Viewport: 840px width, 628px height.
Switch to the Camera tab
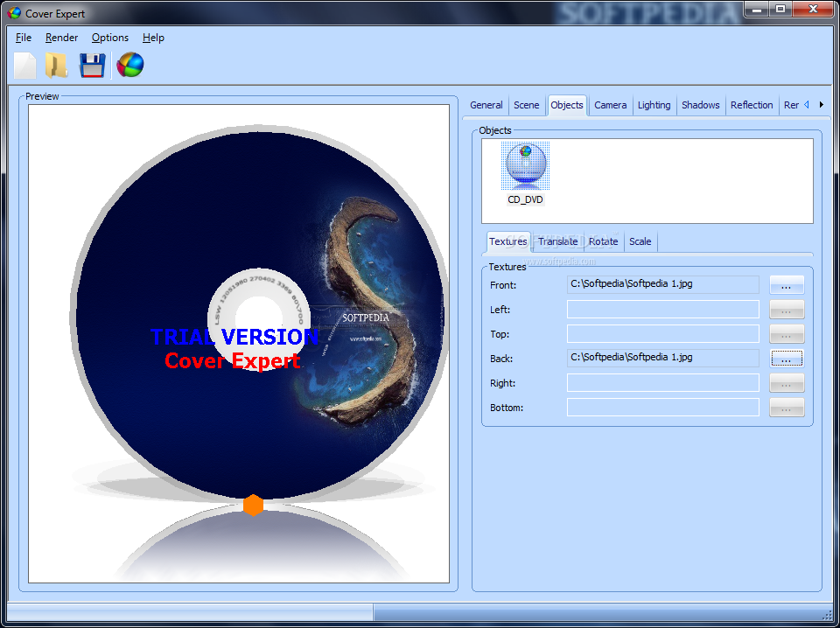click(x=610, y=105)
